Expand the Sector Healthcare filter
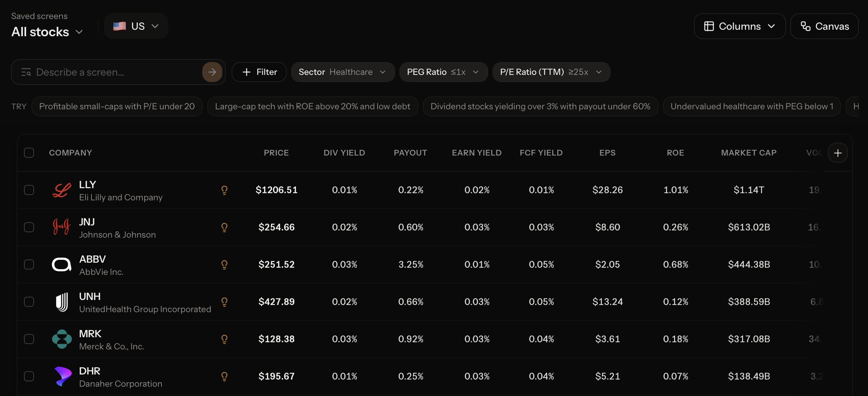The height and width of the screenshot is (396, 868). (343, 72)
